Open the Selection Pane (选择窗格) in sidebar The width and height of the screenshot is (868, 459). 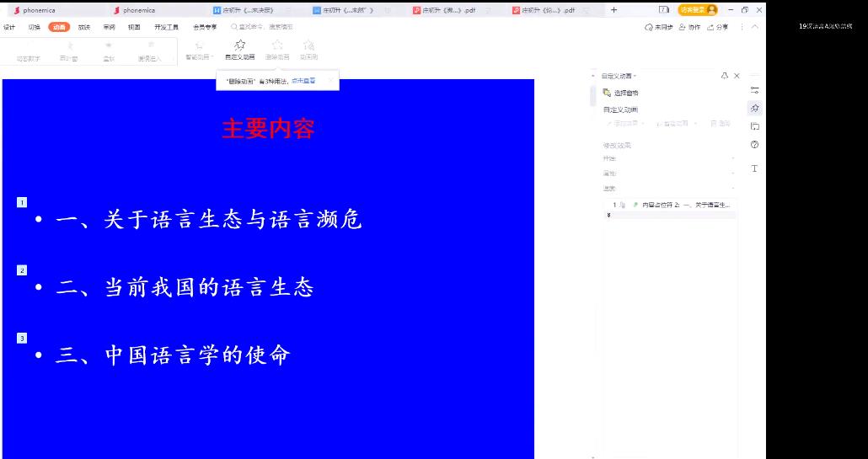point(621,93)
